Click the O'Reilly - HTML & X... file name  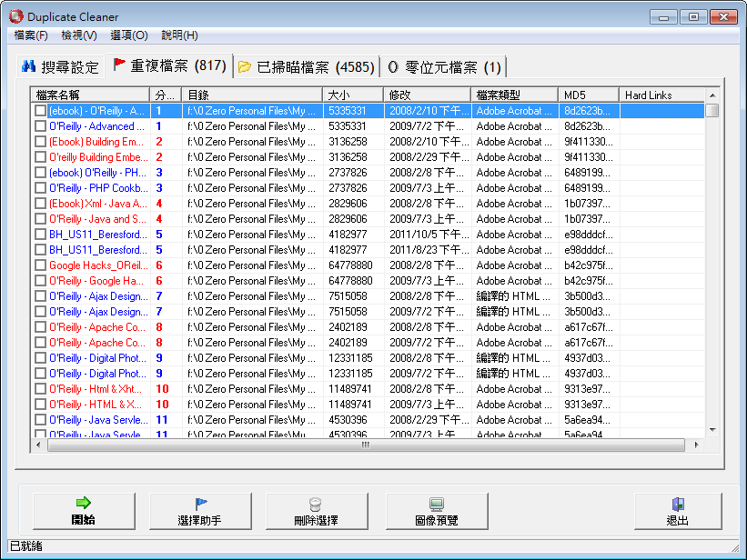tap(96, 405)
